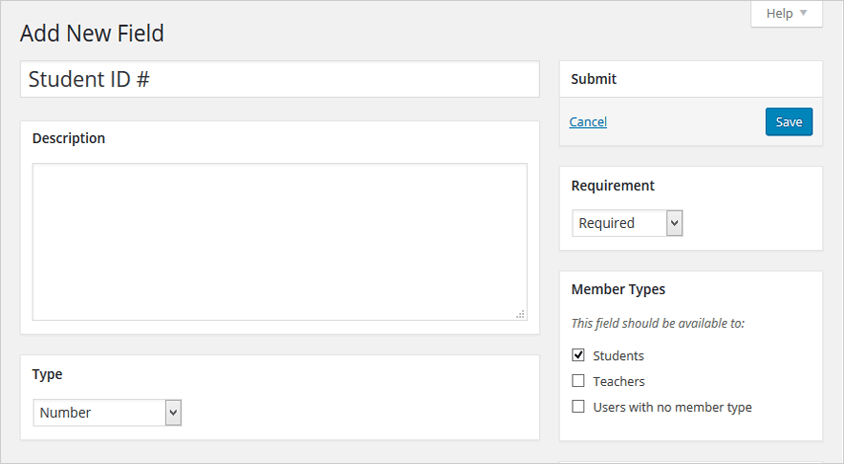Click the Help tab's down arrow
844x464 pixels.
tap(803, 14)
